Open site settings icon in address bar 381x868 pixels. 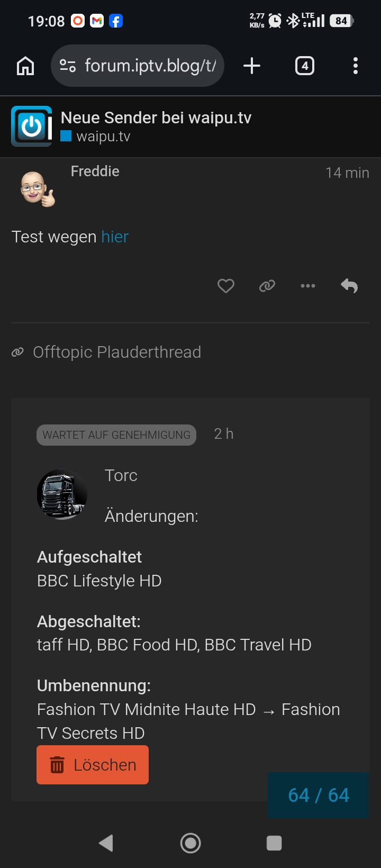68,66
